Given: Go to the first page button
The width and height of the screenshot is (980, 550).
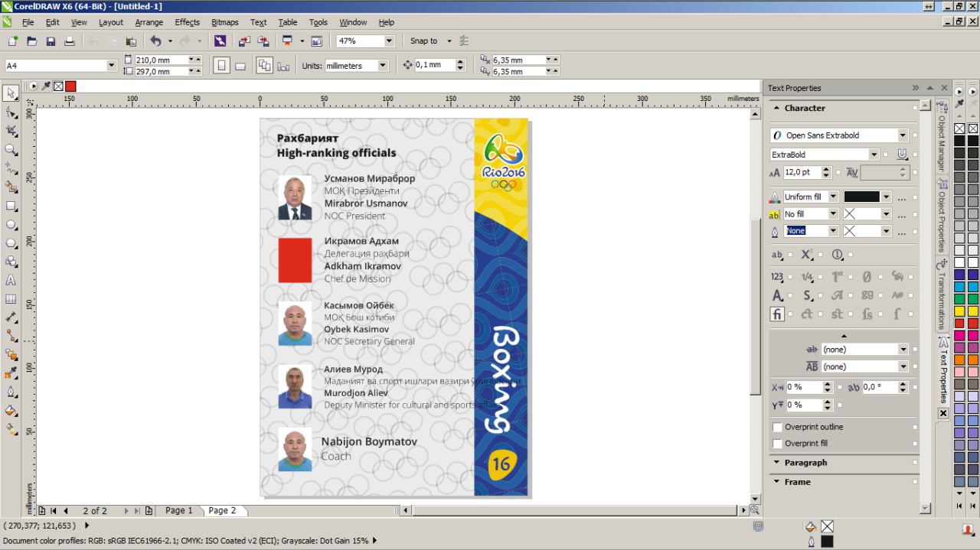Looking at the screenshot, I should click(54, 510).
